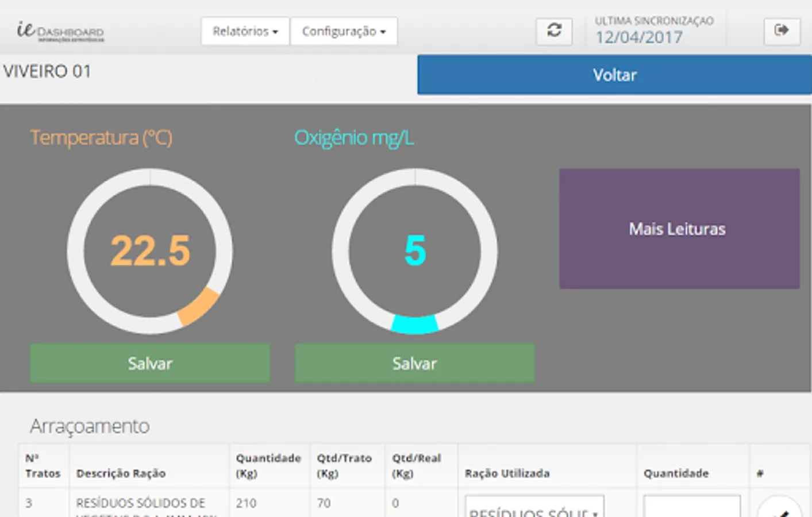The image size is (812, 517).
Task: Click the VIVEIRO 01 page title
Action: (47, 71)
